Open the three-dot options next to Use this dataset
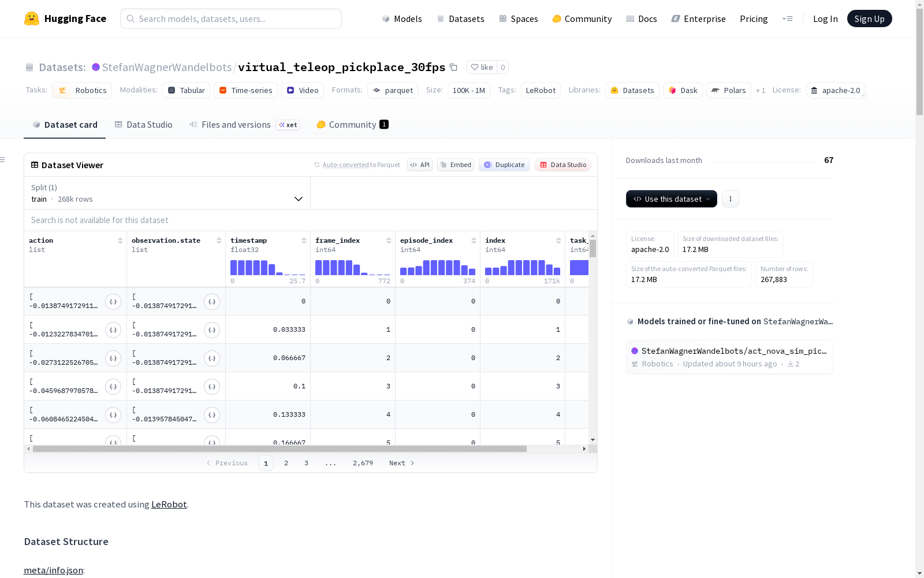The image size is (924, 578). (731, 199)
